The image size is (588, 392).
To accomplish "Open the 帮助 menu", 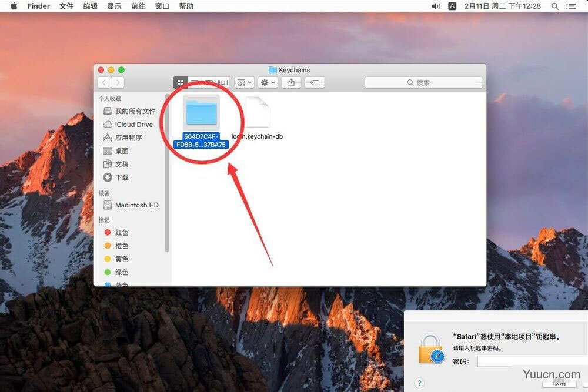I will (186, 6).
